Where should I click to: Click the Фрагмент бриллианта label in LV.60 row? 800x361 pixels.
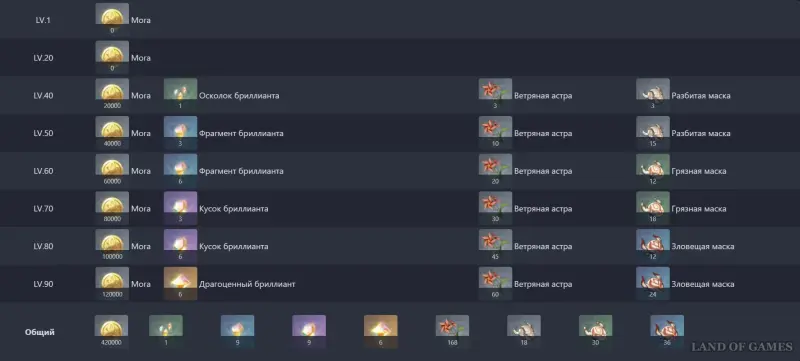241,171
